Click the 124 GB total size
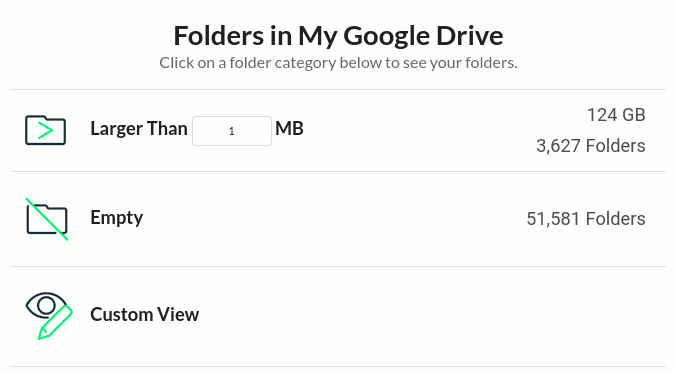 click(616, 115)
